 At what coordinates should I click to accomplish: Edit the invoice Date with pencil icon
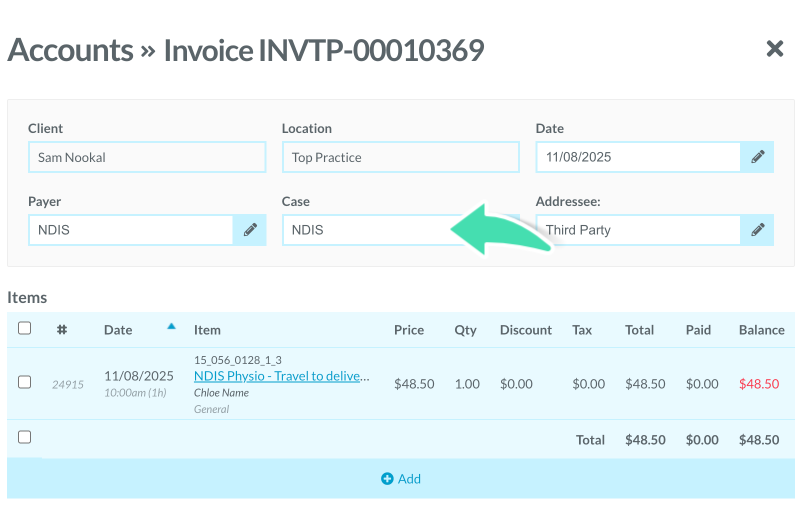tap(758, 157)
